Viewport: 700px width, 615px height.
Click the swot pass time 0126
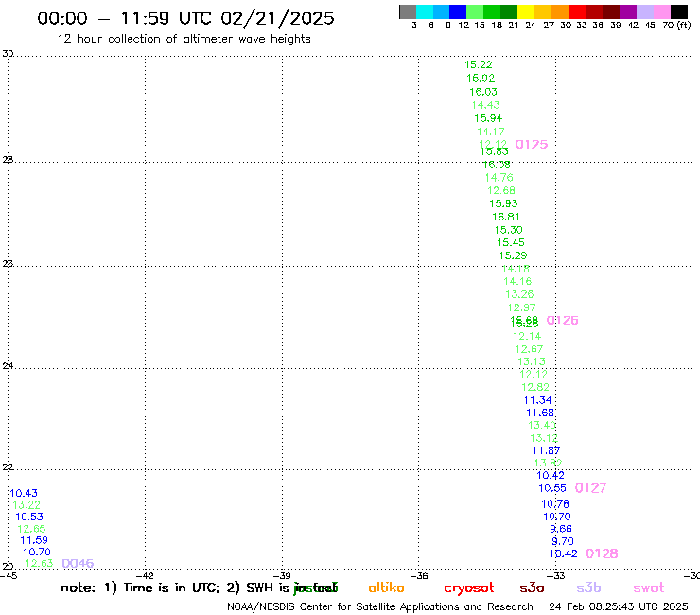562,320
